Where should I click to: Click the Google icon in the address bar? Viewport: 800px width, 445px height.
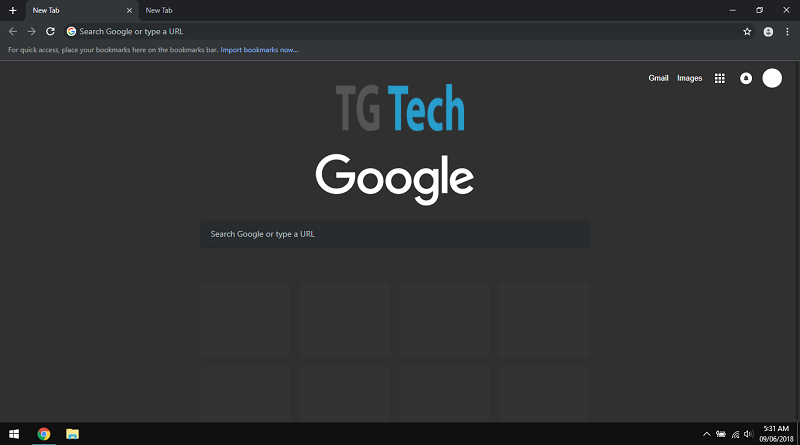(71, 32)
